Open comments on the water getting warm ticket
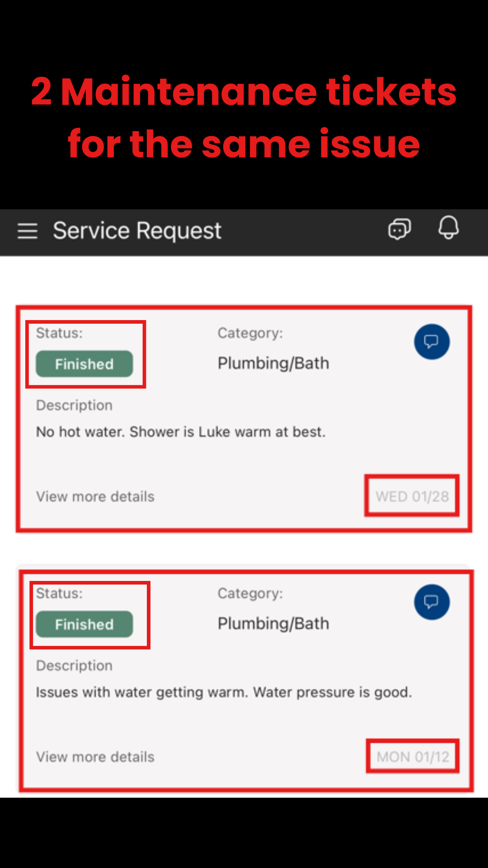This screenshot has height=868, width=488. pos(432,602)
